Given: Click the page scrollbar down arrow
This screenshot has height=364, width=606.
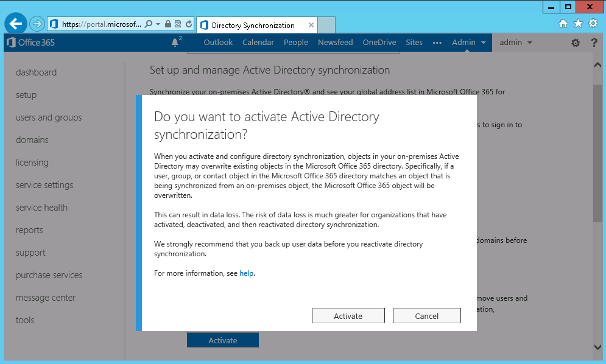Looking at the screenshot, I should click(x=597, y=347).
